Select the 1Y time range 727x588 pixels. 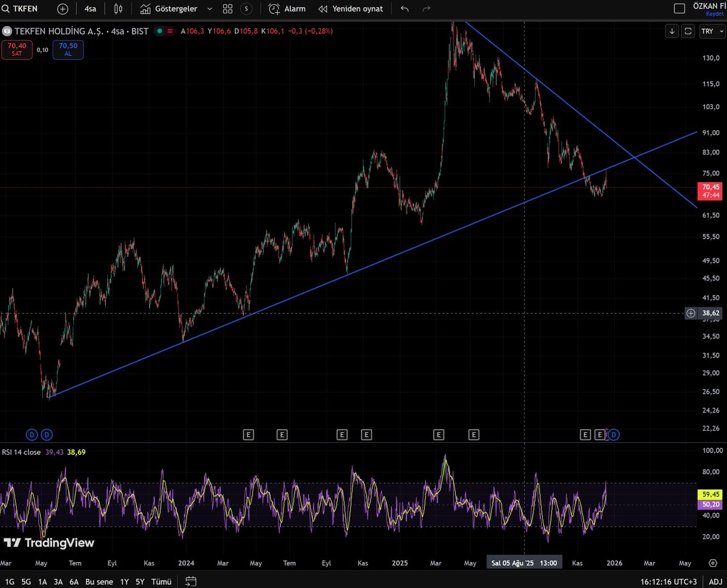pos(124,581)
